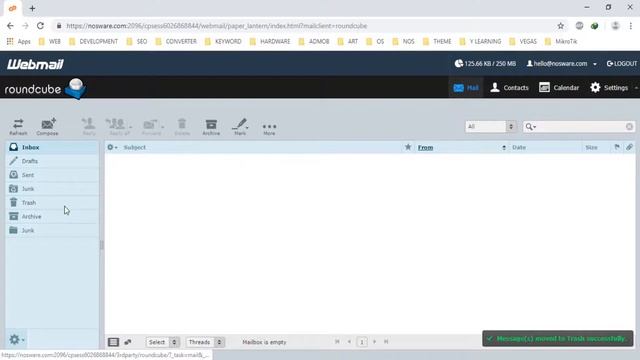Switch to the Contacts section
This screenshot has height=360, width=640.
click(509, 88)
